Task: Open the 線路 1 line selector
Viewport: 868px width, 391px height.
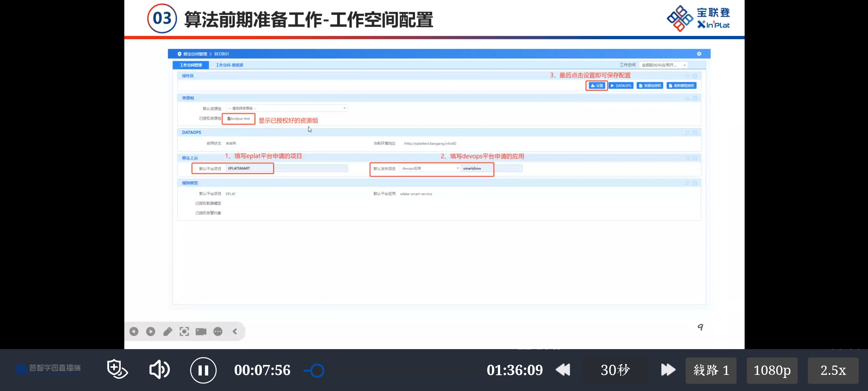Action: click(x=711, y=371)
